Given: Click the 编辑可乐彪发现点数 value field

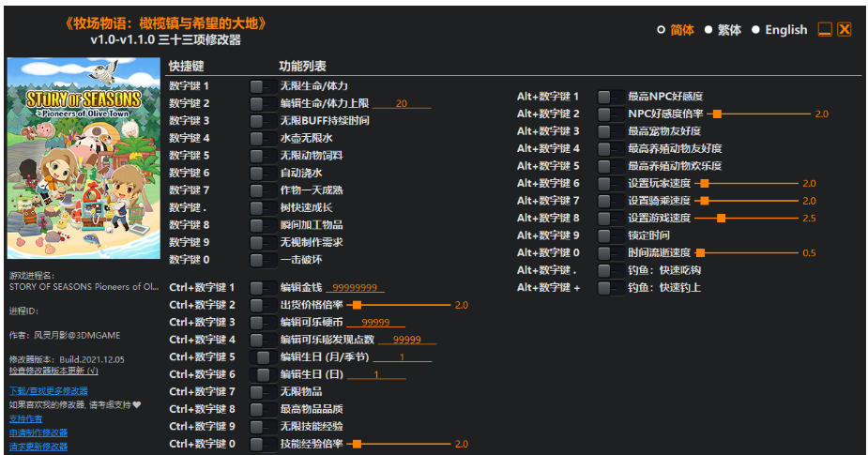Looking at the screenshot, I should [x=407, y=340].
